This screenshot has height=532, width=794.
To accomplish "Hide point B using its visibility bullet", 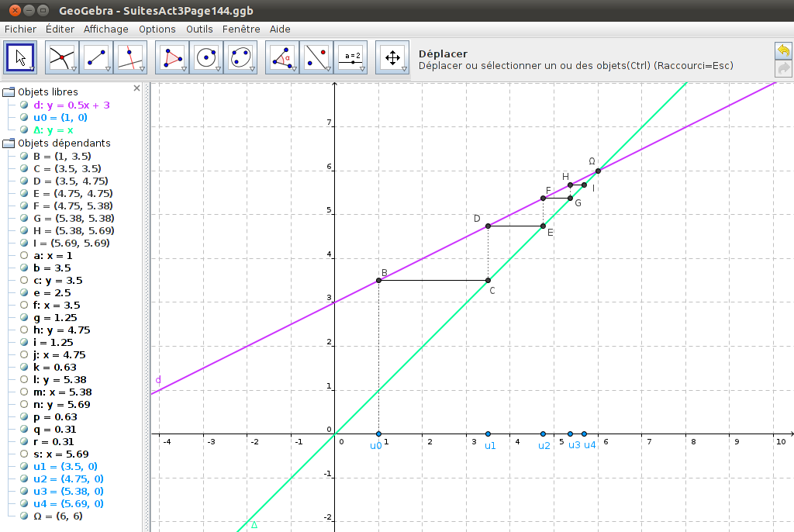I will [x=24, y=156].
